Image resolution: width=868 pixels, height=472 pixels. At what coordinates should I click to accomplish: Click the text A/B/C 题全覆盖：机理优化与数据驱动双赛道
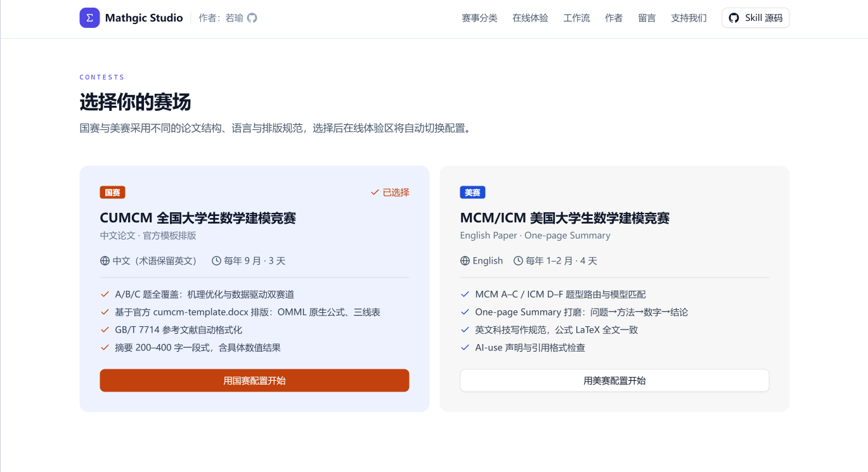pos(205,294)
